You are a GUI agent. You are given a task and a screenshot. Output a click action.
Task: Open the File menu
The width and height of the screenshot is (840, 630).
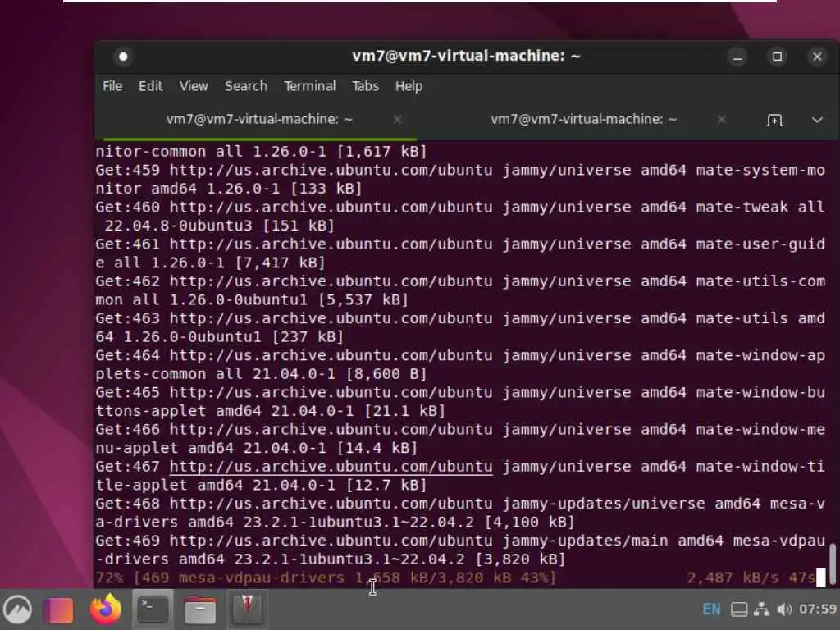[x=112, y=86]
